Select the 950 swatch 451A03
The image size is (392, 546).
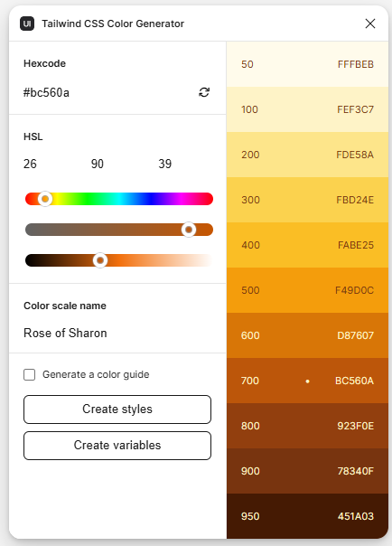coord(307,516)
